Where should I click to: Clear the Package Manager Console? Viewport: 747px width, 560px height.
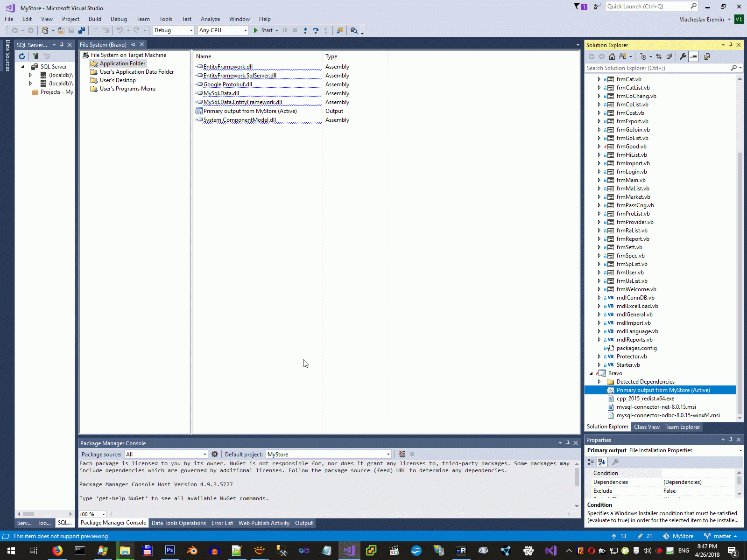[x=402, y=454]
